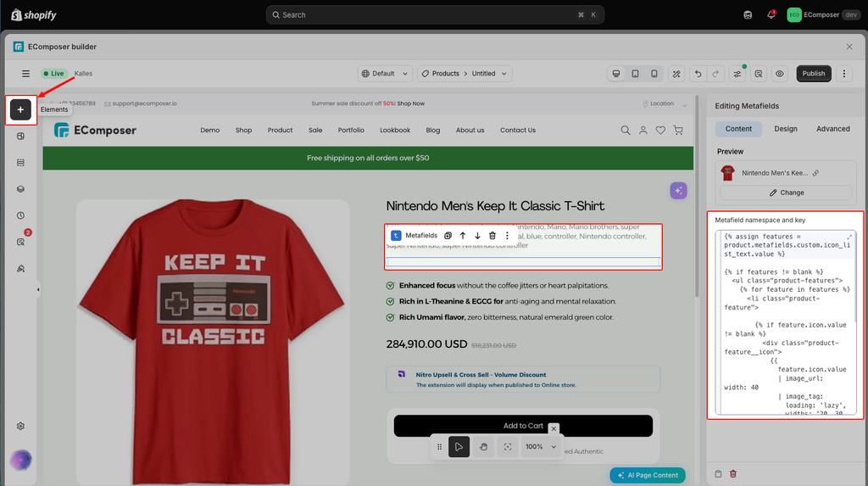The height and width of the screenshot is (486, 868).
Task: Click the Metafield namespace and key code field
Action: click(786, 322)
